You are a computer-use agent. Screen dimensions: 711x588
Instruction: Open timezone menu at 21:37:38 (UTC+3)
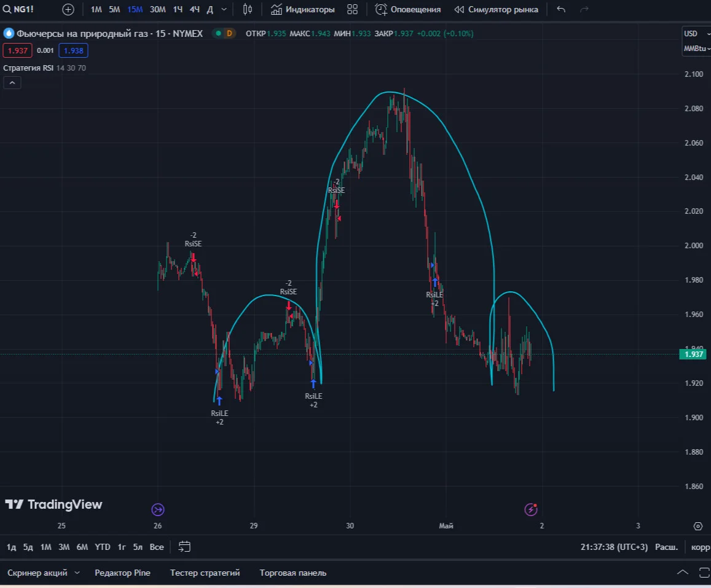coord(614,547)
